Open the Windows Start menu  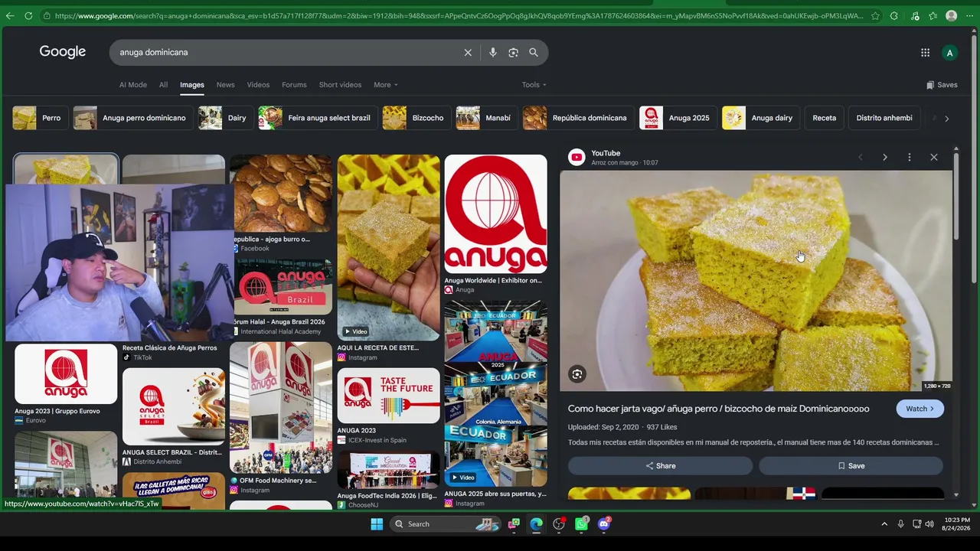point(377,524)
